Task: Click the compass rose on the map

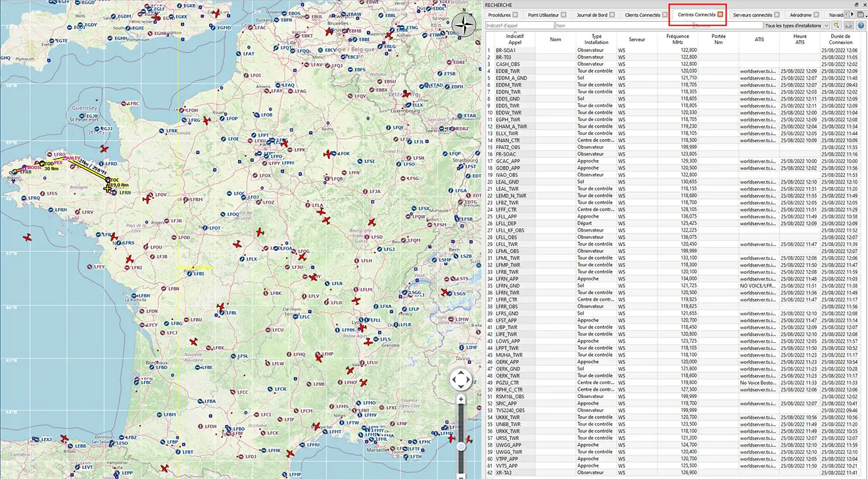Action: 465,26
